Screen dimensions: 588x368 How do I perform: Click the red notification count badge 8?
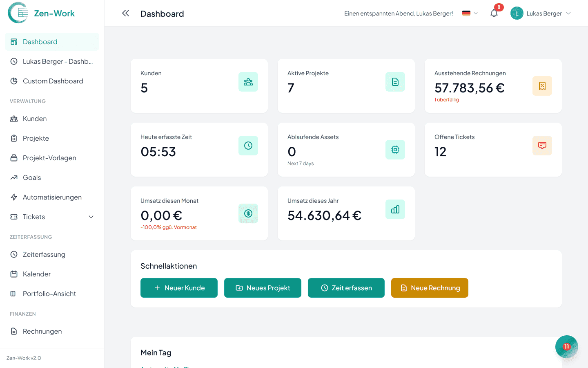pyautogui.click(x=499, y=7)
